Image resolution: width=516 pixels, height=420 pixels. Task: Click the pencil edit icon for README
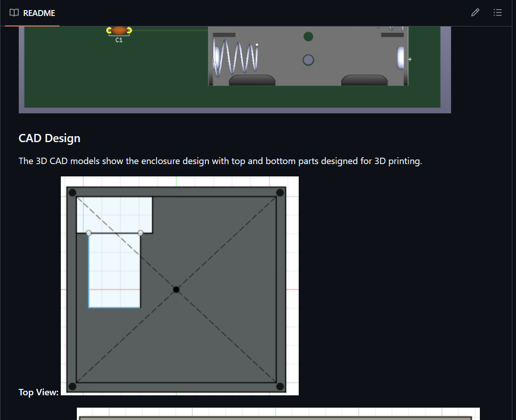coord(475,13)
